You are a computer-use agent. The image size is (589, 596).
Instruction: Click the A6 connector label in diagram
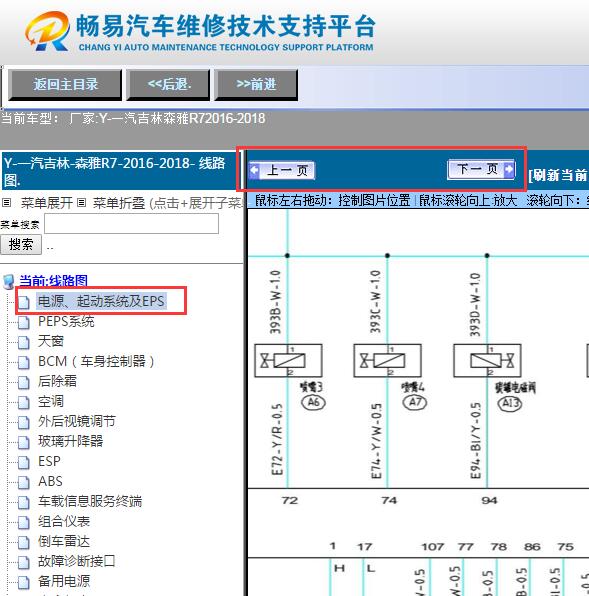click(313, 403)
